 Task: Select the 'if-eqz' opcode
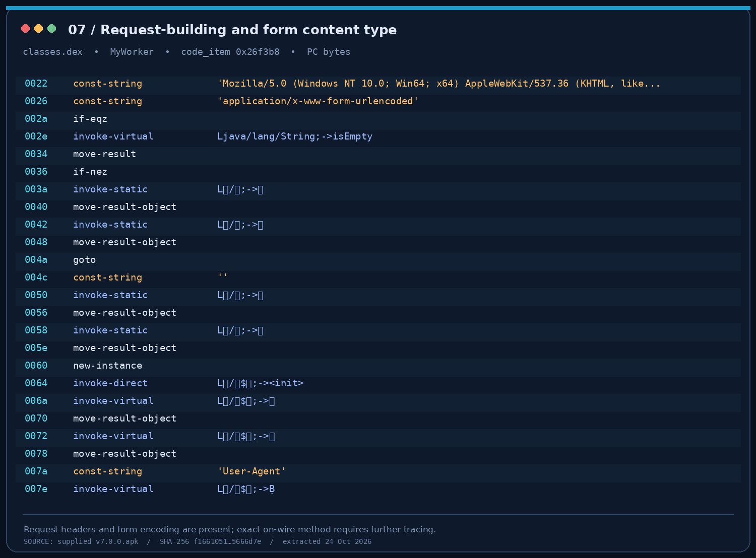click(90, 119)
